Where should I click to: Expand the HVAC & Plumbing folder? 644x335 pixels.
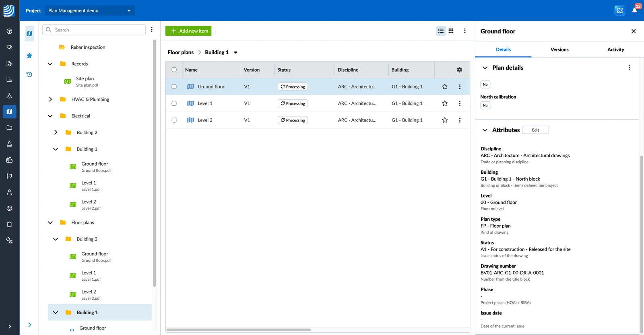tap(50, 99)
